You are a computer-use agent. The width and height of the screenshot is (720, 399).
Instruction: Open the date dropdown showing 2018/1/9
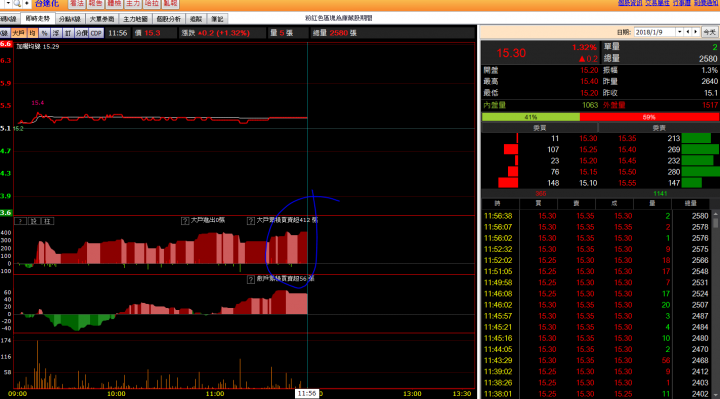pos(680,32)
